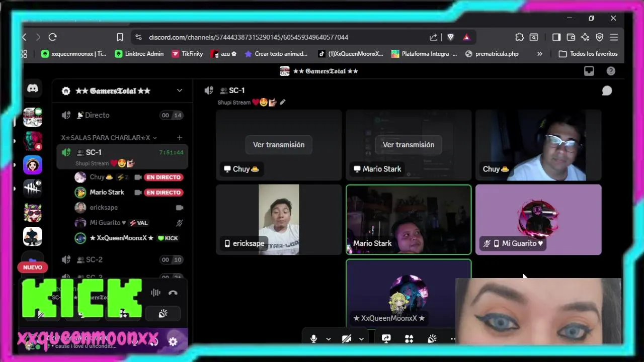Image resolution: width=644 pixels, height=362 pixels.
Task: Turn on camera in call controls
Action: click(347, 339)
